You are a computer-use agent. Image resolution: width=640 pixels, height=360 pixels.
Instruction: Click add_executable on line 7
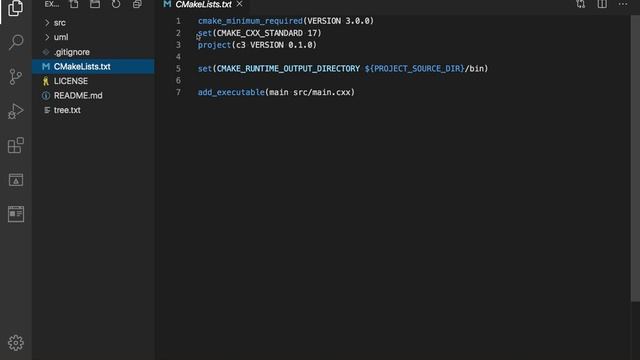coord(231,92)
